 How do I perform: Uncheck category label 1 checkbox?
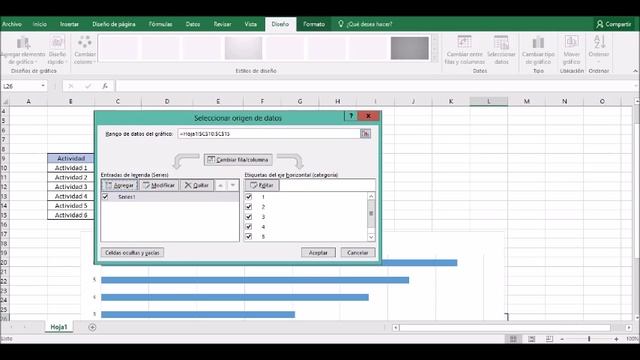[249, 197]
